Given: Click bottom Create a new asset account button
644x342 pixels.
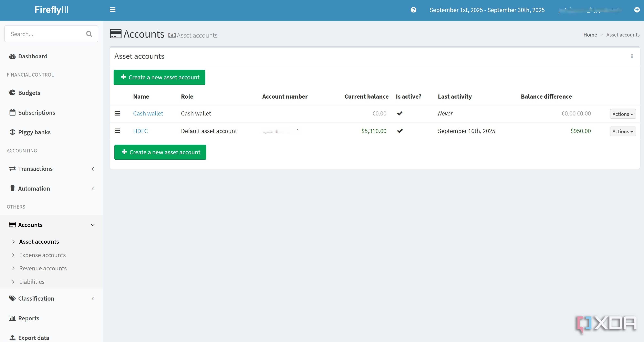Looking at the screenshot, I should click(x=160, y=152).
